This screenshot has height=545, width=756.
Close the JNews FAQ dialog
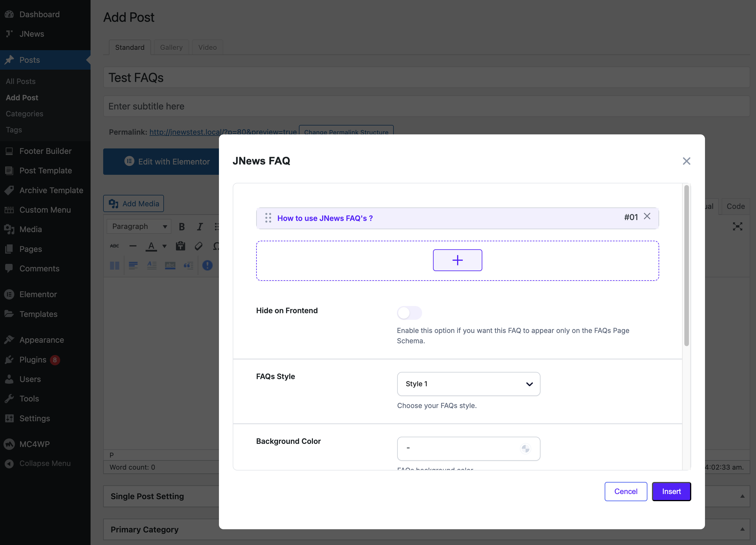click(x=686, y=161)
